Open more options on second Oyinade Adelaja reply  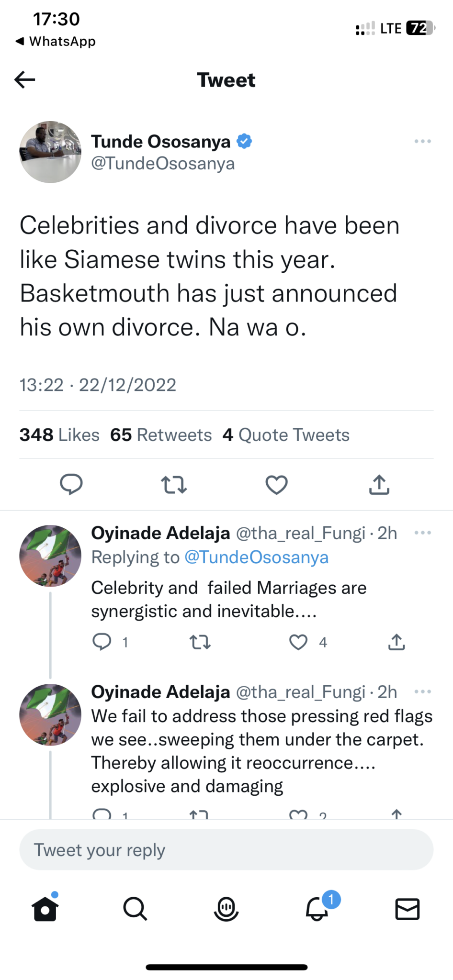click(x=423, y=691)
